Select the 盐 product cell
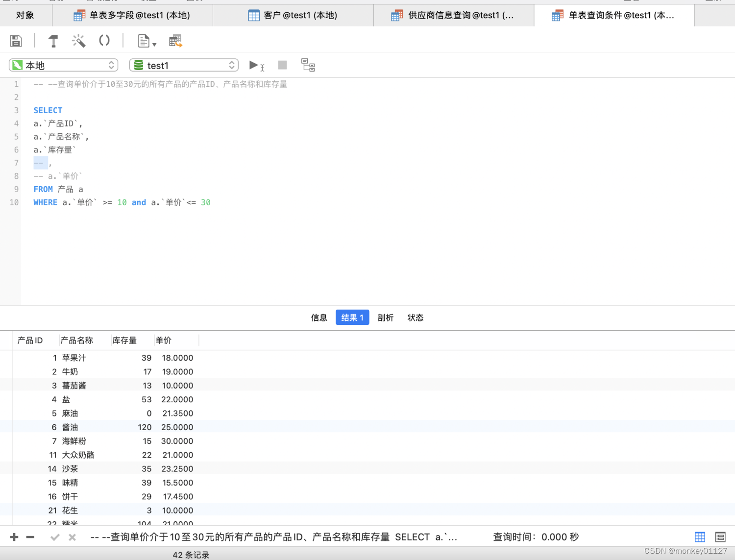Image resolution: width=735 pixels, height=560 pixels. (x=84, y=399)
